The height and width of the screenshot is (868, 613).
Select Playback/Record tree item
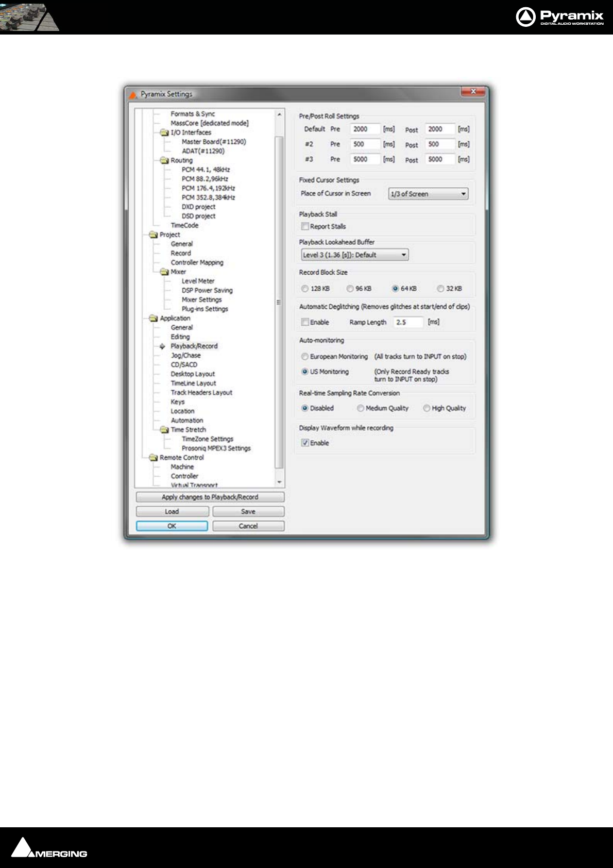pos(194,346)
